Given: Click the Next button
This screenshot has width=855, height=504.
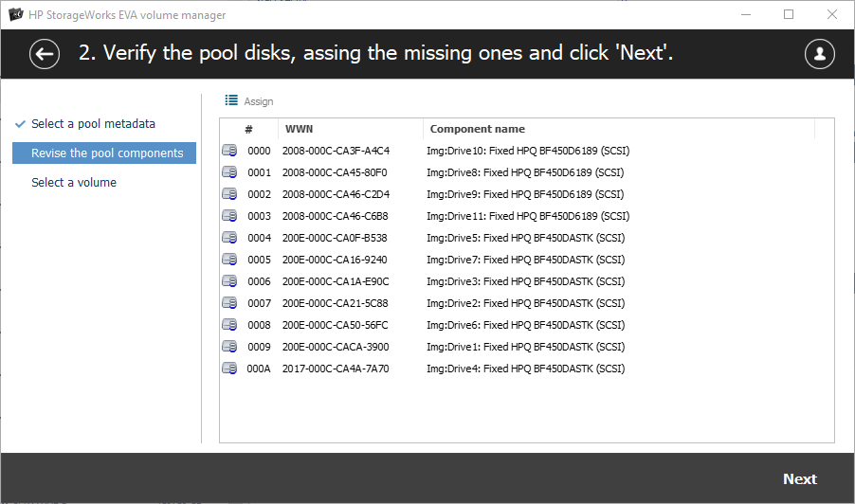Looking at the screenshot, I should (x=799, y=479).
